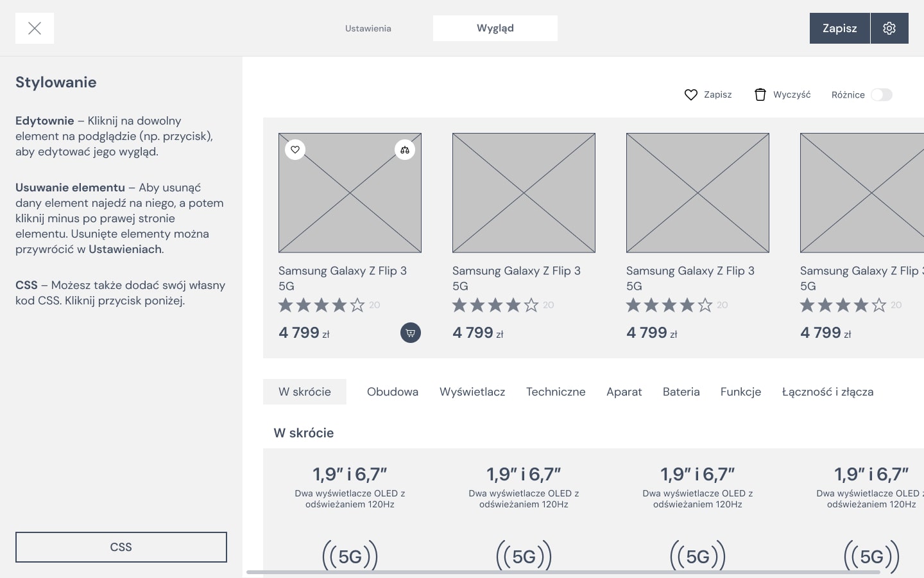This screenshot has height=578, width=924.
Task: Click the X close icon top-left
Action: tap(35, 28)
